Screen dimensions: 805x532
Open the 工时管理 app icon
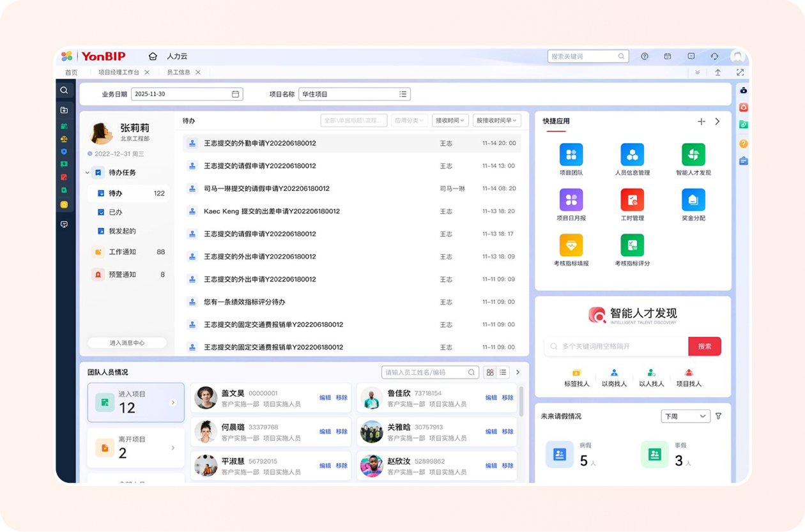(632, 200)
